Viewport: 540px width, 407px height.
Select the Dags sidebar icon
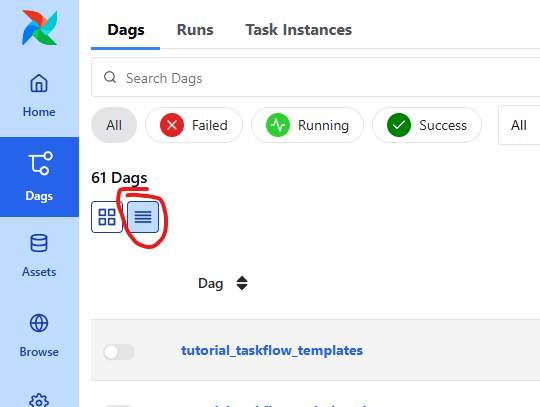click(40, 163)
